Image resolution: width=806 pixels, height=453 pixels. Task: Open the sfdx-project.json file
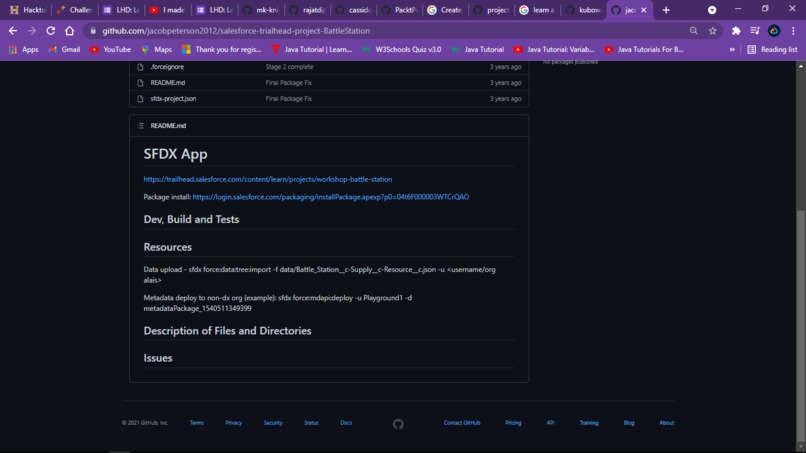click(173, 99)
